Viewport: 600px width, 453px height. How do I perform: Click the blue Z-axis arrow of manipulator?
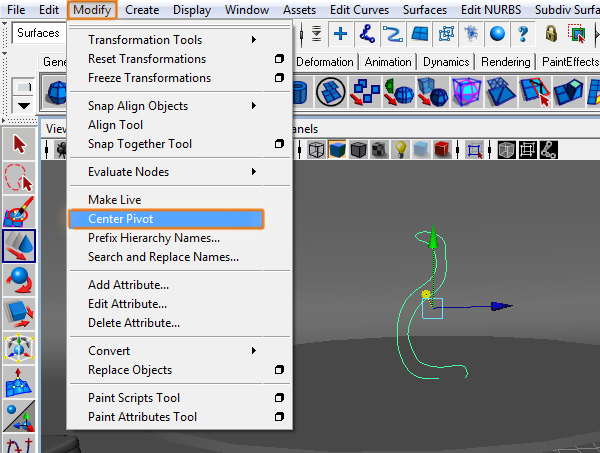(x=505, y=307)
